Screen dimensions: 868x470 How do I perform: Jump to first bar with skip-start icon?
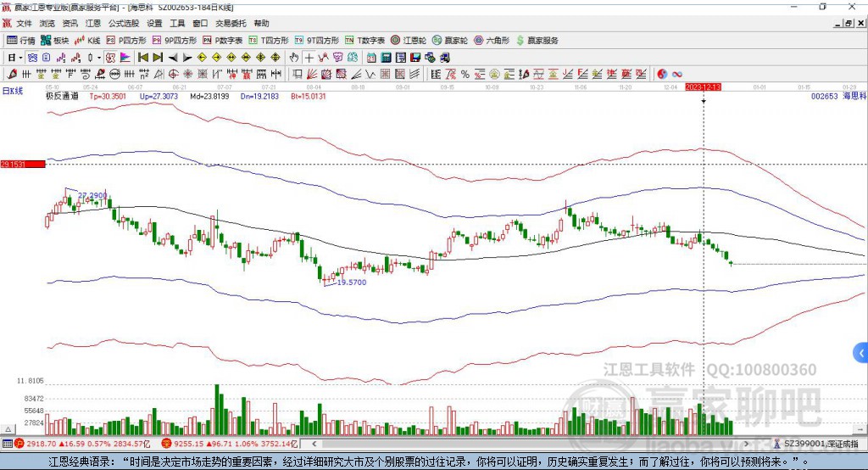coord(142,58)
